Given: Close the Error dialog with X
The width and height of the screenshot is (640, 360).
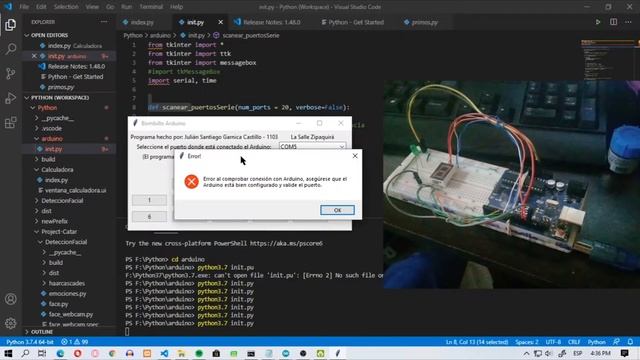Looking at the screenshot, I should pyautogui.click(x=355, y=156).
